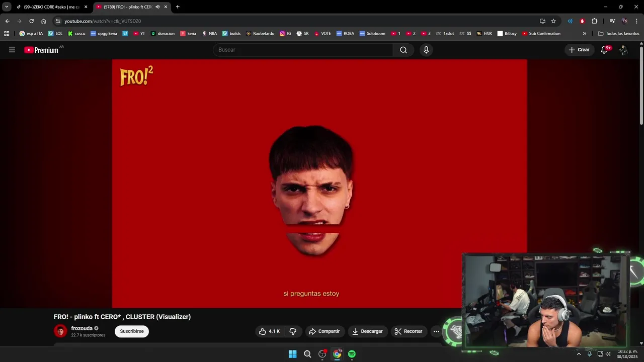View site information icon in address bar

[x=58, y=21]
